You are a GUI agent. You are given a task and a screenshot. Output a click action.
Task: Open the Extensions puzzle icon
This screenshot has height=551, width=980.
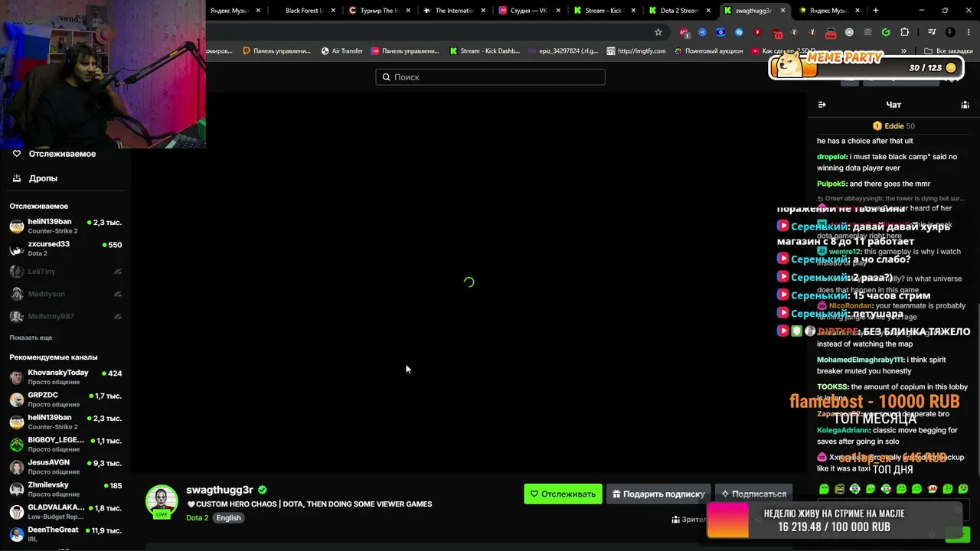point(904,32)
